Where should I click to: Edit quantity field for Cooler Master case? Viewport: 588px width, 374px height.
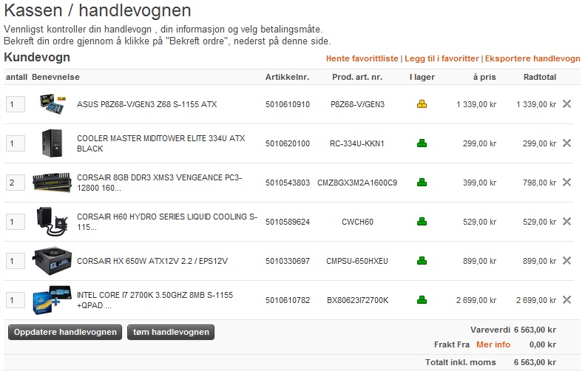[16, 143]
